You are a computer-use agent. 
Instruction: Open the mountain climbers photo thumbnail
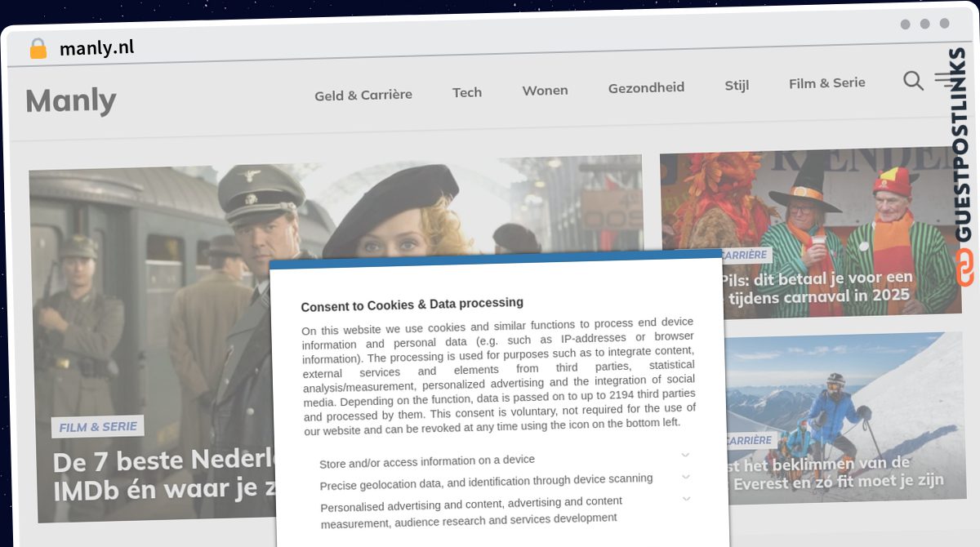844,418
